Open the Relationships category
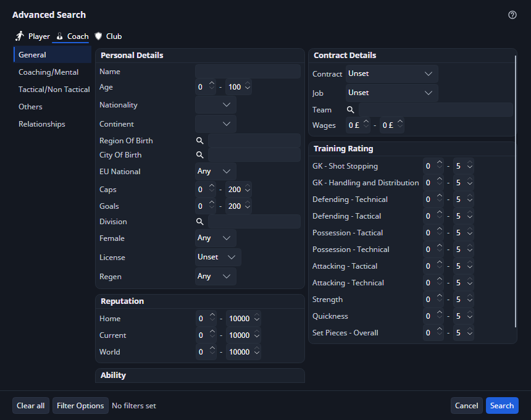This screenshot has height=420, width=531. pyautogui.click(x=52, y=124)
